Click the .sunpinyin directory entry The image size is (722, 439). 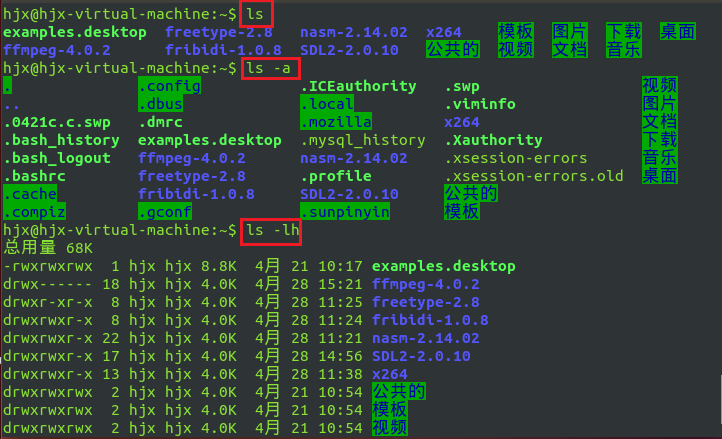(x=345, y=212)
